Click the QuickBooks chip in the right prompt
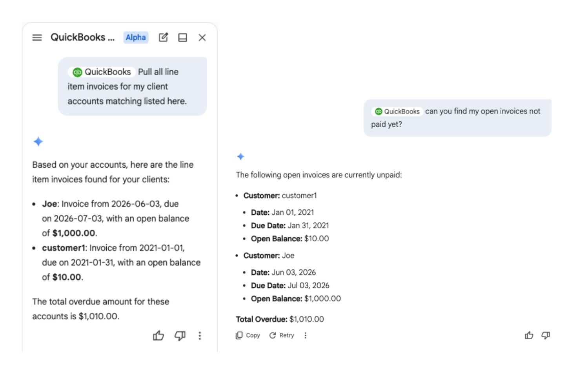The height and width of the screenshot is (373, 588). click(397, 111)
